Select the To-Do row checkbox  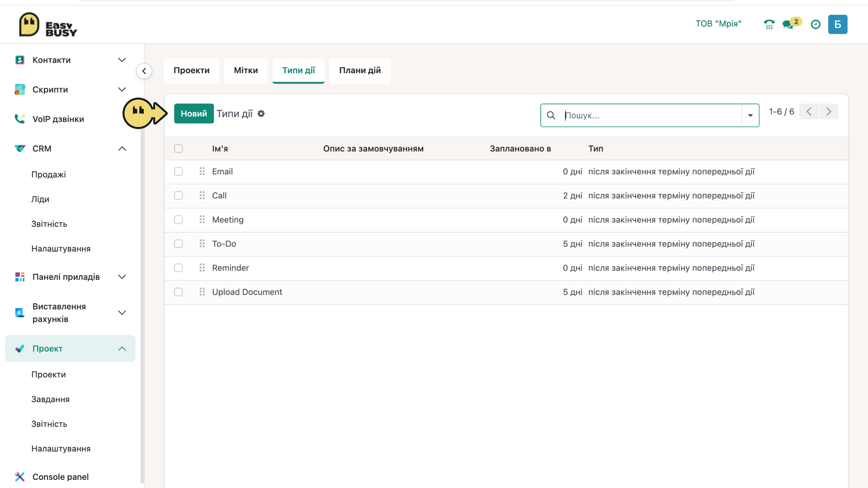click(x=179, y=244)
